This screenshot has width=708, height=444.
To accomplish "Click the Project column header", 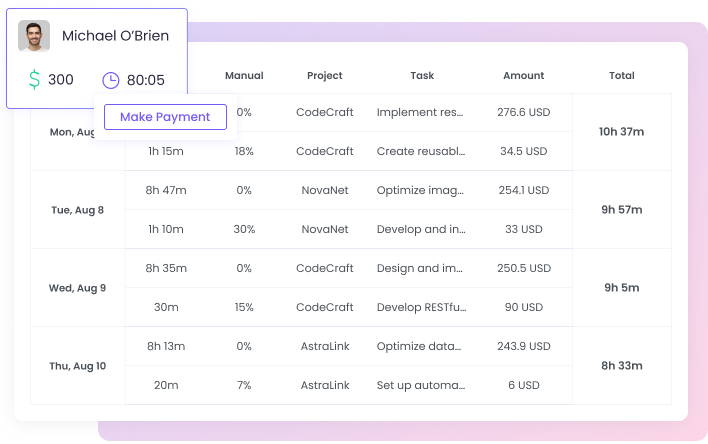I will click(325, 75).
